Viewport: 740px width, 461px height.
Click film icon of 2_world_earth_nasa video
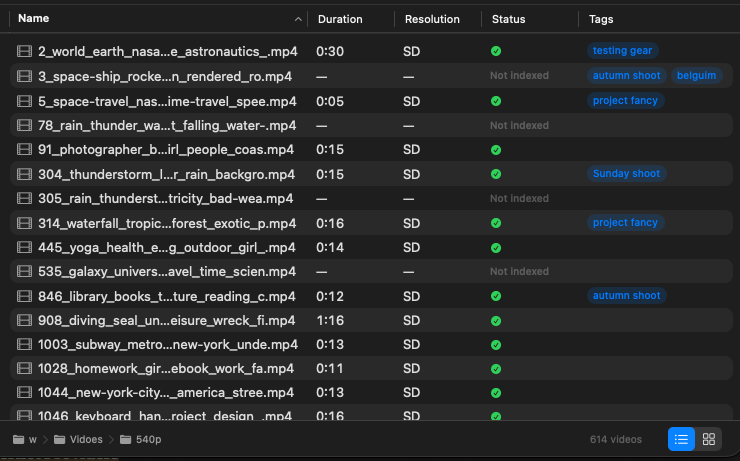pyautogui.click(x=25, y=51)
